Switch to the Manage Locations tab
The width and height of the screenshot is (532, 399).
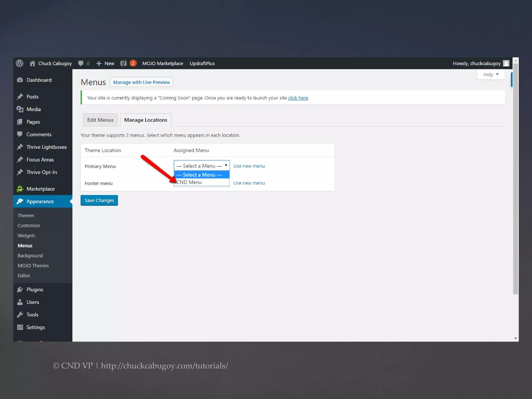pos(146,120)
